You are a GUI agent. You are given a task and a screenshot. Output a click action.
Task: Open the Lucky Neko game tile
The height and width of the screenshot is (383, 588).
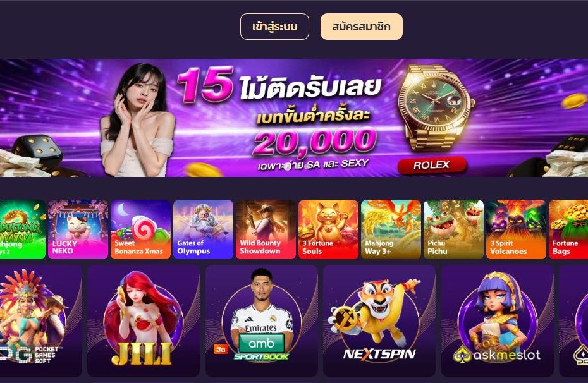click(x=78, y=229)
